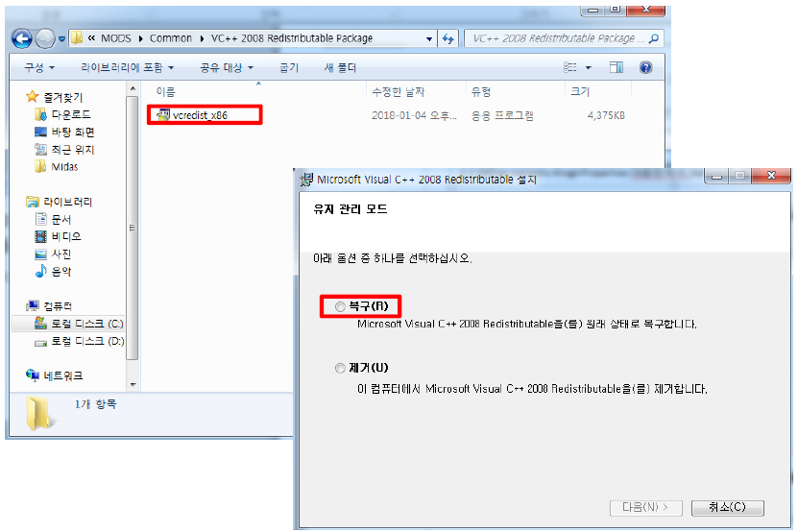Screen dimensions: 798x532
Task: Open recent locations arrow beside forward button
Action: [61, 39]
